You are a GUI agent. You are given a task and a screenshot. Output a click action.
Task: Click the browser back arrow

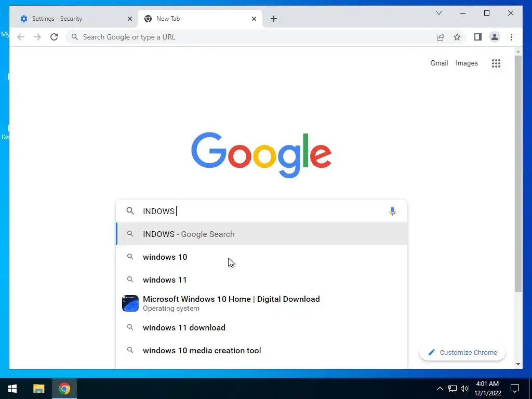coord(21,37)
